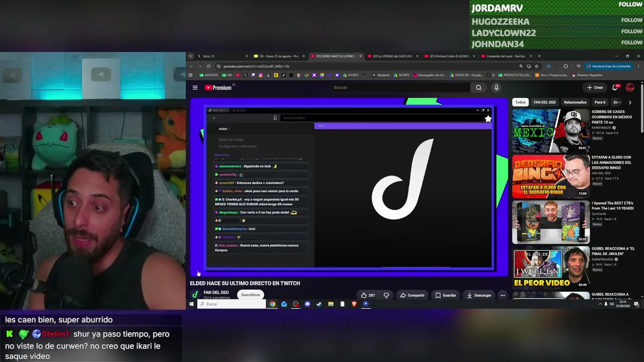Image resolution: width=644 pixels, height=362 pixels.
Task: Click the YouTube 'Buscar' search field
Action: [400, 87]
